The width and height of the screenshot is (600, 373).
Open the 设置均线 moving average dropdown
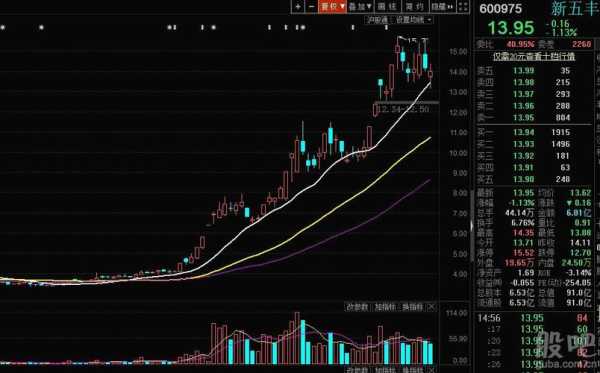tap(413, 20)
